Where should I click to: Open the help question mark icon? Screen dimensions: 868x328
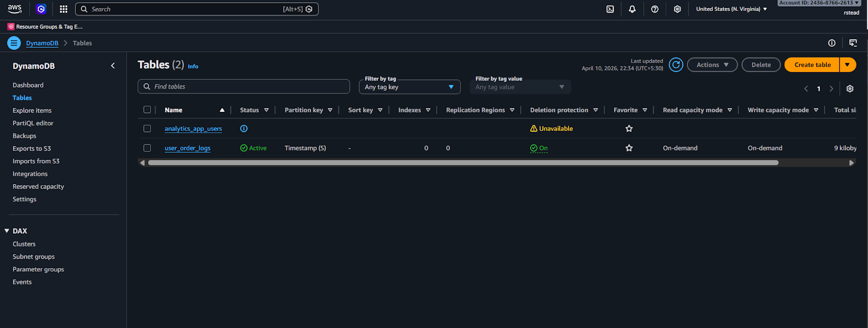655,9
